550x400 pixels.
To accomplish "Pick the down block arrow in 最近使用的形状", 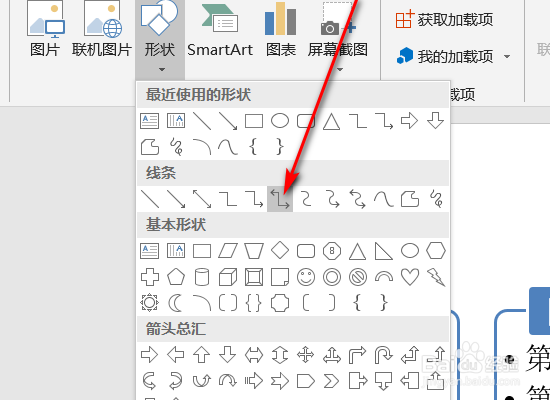I will [x=436, y=121].
